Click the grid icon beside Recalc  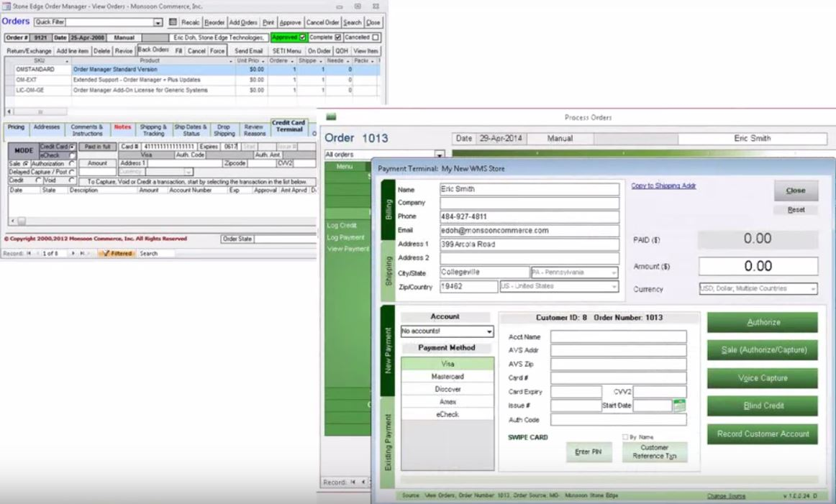click(171, 22)
